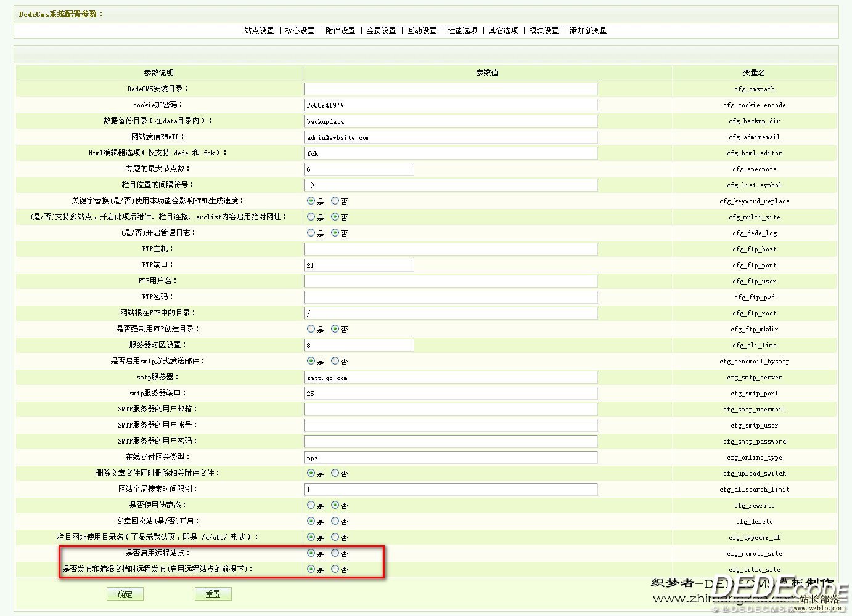The image size is (852, 616).
Task: Select 否 for 关键字替换
Action: [x=335, y=201]
